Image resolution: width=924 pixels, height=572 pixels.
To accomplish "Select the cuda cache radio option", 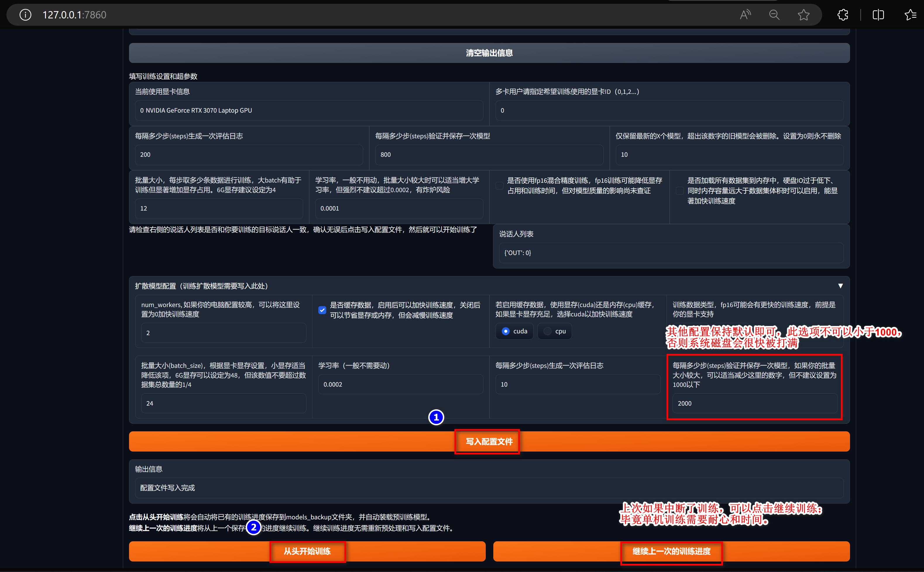I will (x=506, y=331).
